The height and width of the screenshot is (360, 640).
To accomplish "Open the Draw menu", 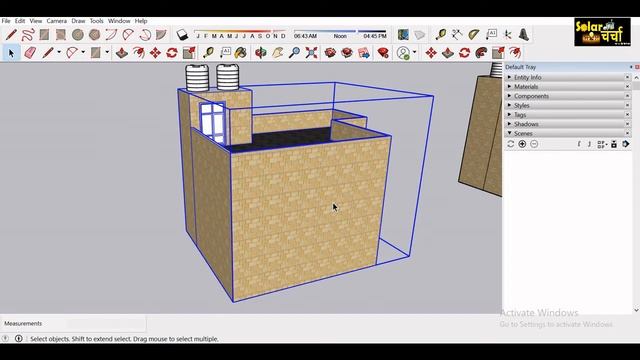I will [x=78, y=21].
